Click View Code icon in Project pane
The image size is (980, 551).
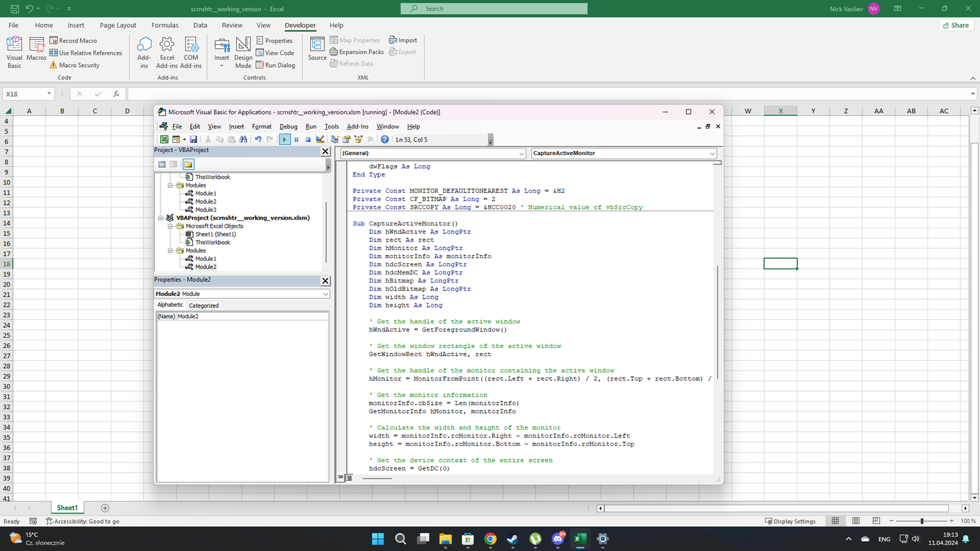[x=162, y=164]
